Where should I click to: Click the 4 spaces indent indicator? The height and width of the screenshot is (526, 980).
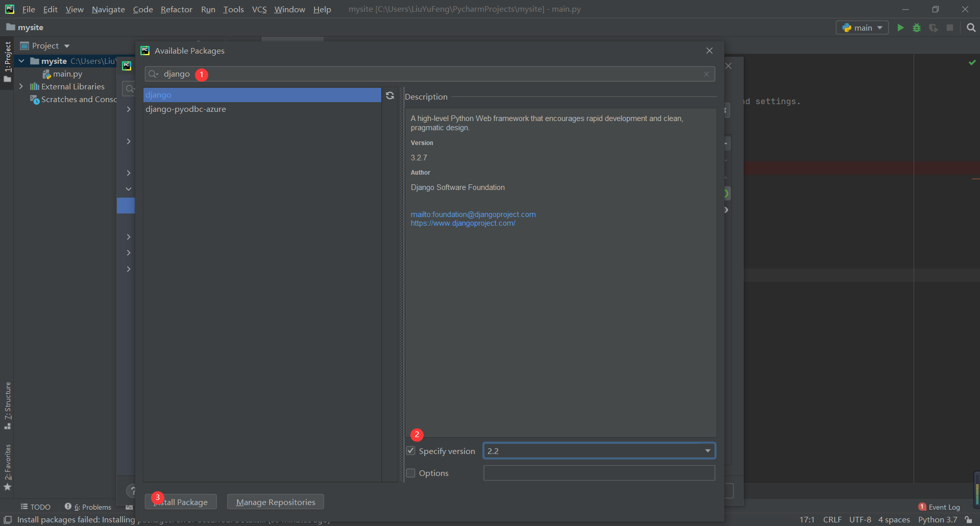(894, 520)
